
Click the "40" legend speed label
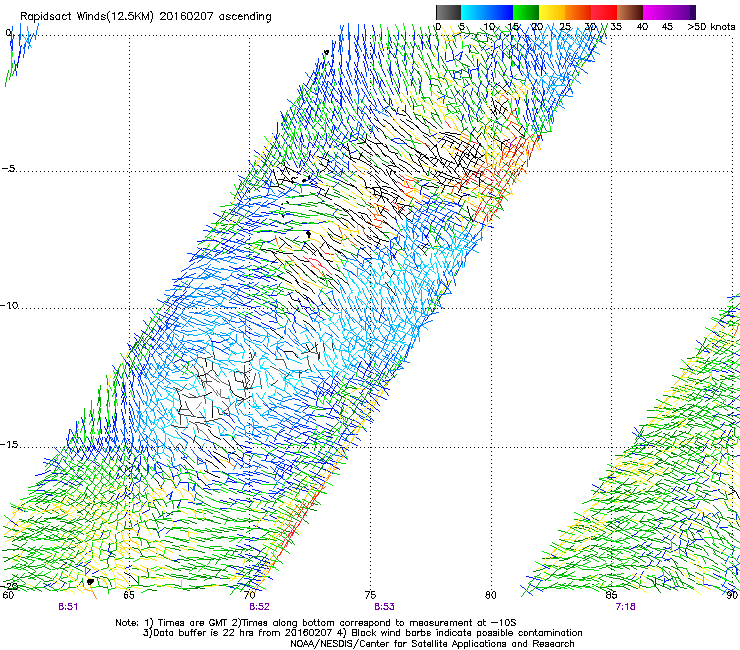tap(642, 27)
